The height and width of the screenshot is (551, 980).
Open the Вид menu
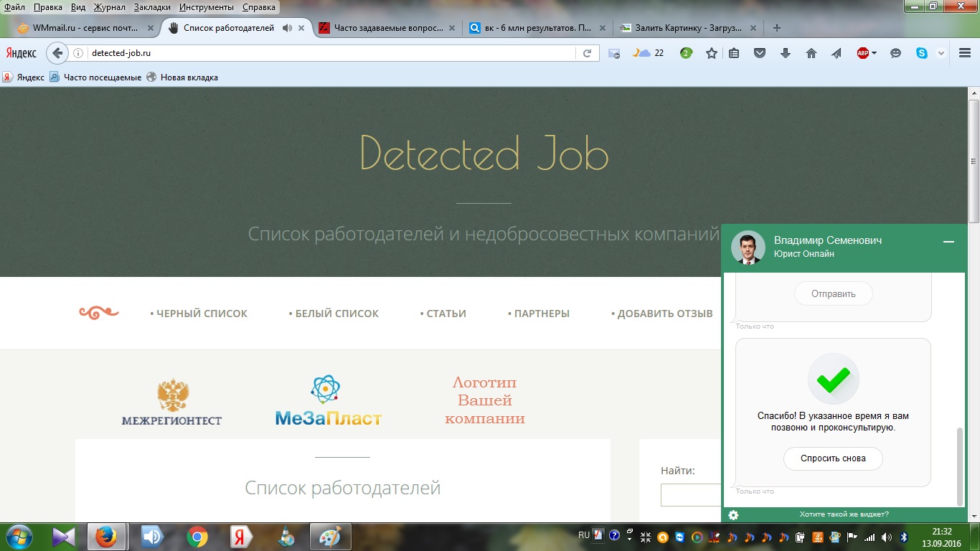(78, 7)
